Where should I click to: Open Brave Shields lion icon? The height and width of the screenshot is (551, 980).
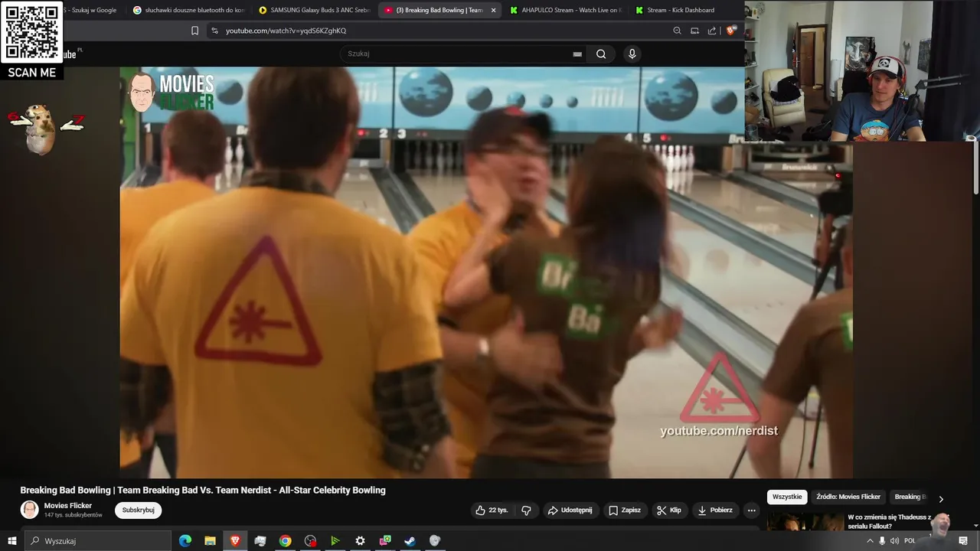coord(731,31)
